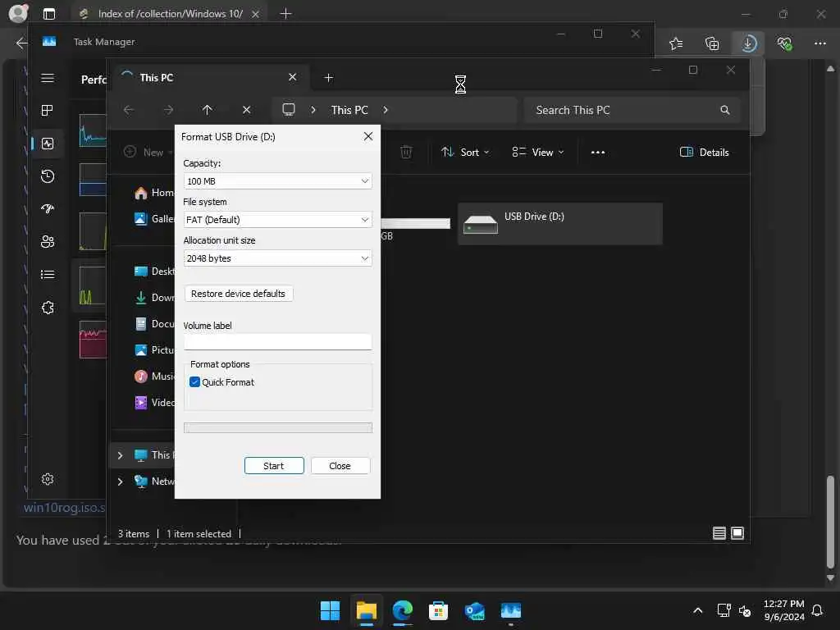Open Task Manager Services icon
Viewport: 840px width, 630px height.
pos(48,308)
